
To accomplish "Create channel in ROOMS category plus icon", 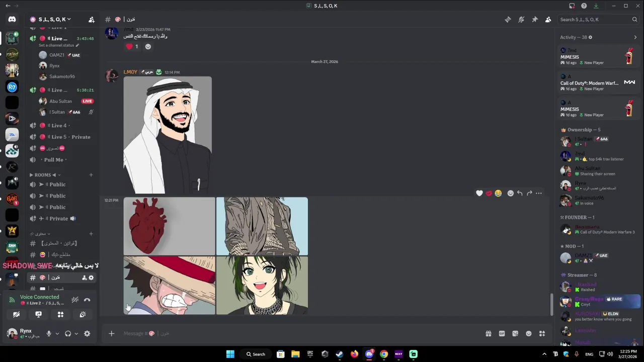I will point(91,175).
